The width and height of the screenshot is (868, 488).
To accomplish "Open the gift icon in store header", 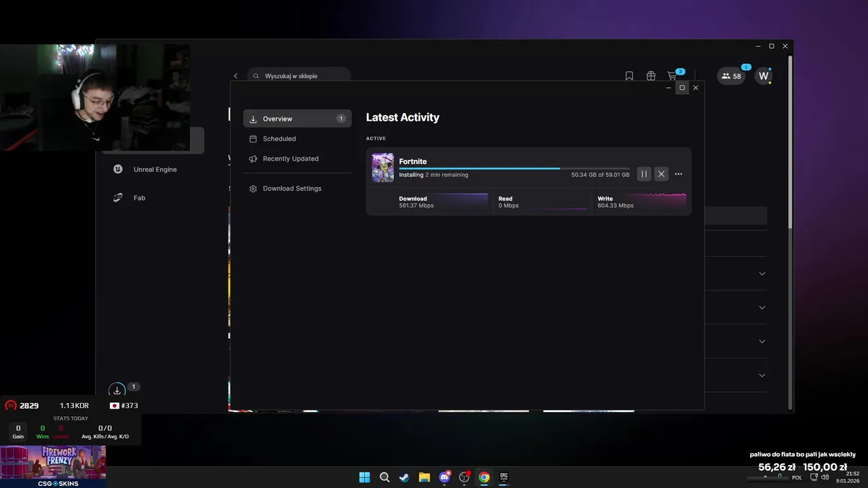I will [x=651, y=76].
